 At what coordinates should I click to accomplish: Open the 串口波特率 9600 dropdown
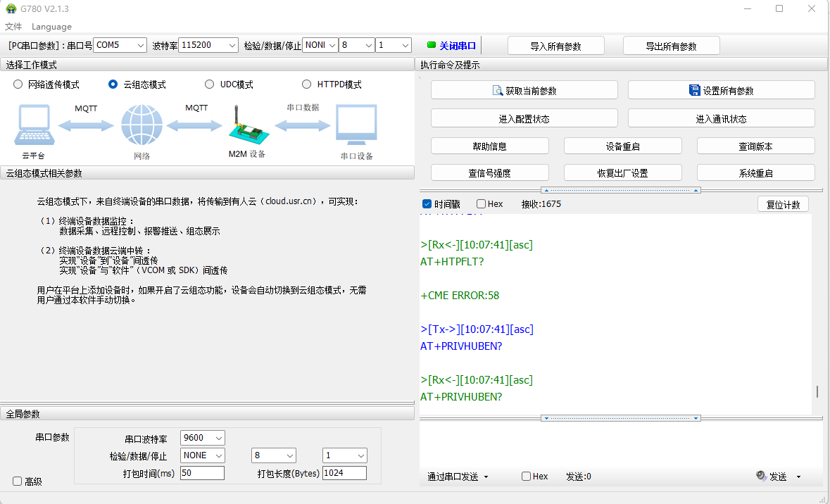(203, 438)
